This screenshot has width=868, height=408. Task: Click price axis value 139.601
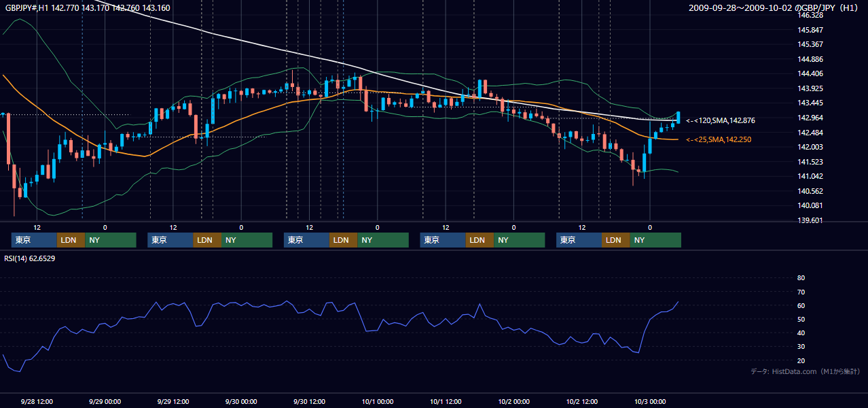point(810,220)
